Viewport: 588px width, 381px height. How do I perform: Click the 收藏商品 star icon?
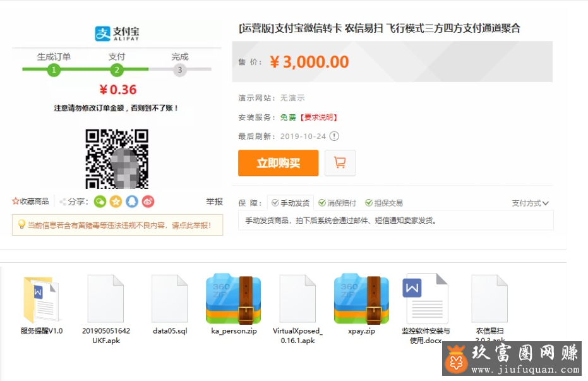pyautogui.click(x=15, y=202)
